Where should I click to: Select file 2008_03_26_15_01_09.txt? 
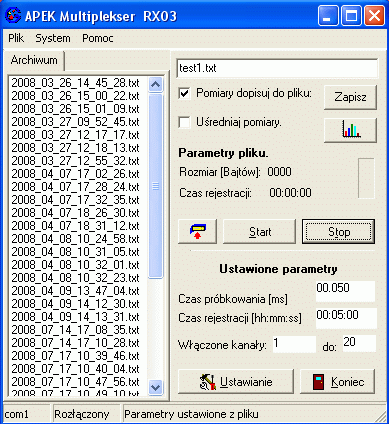pyautogui.click(x=75, y=109)
